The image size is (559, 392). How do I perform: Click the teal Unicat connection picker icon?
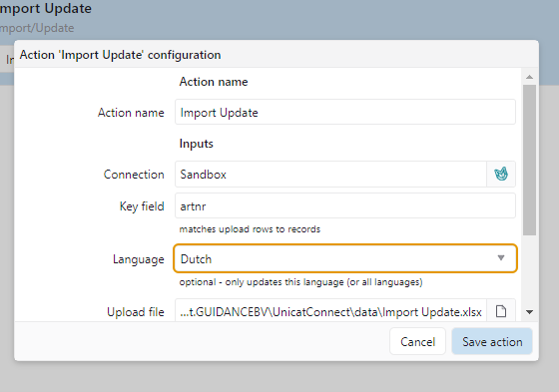coord(501,175)
